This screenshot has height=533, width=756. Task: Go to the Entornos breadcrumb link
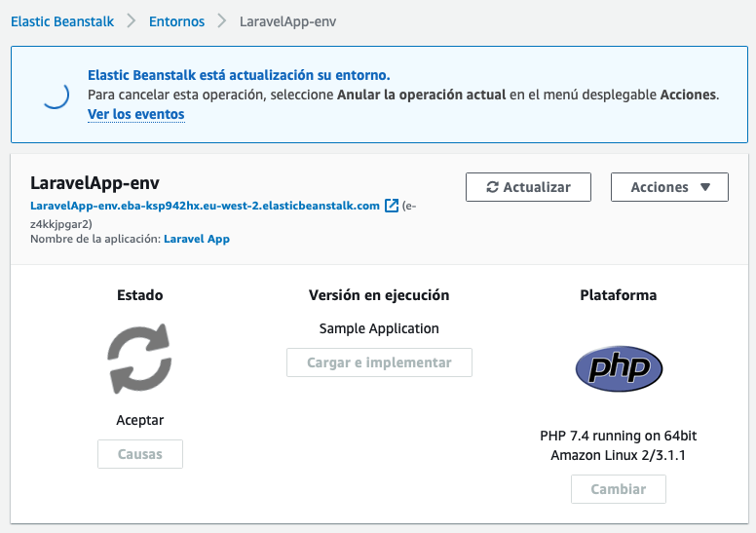click(x=176, y=21)
